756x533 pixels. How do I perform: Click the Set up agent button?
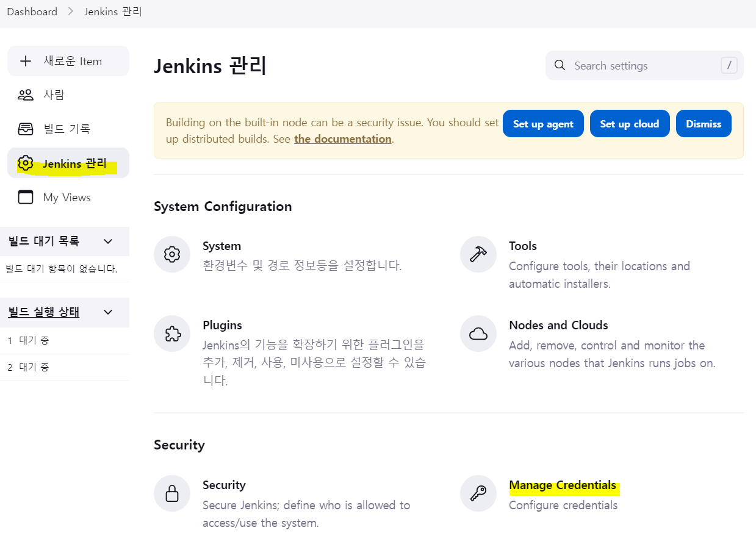(543, 124)
